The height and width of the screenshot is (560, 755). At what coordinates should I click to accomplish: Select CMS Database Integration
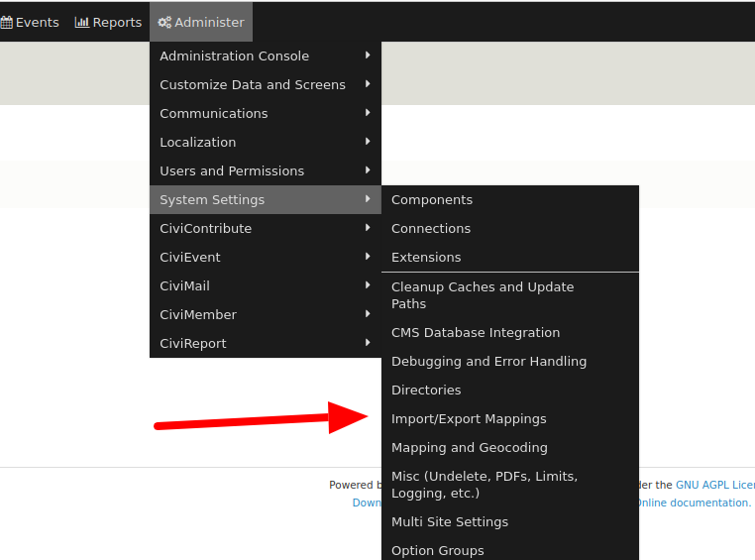pos(510,333)
